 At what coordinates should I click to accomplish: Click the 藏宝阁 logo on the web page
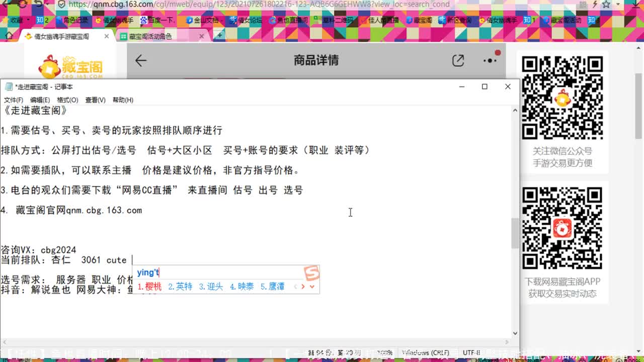(70, 66)
